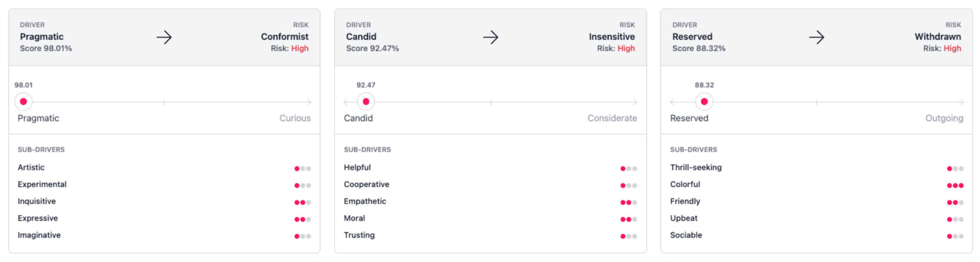The width and height of the screenshot is (980, 262).
Task: Click the Insensitive risk heading
Action: 612,36
